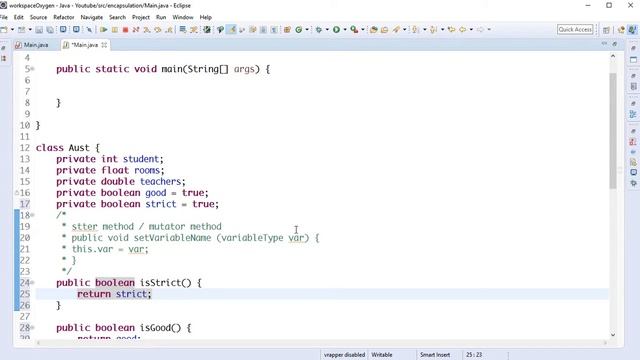Expand the Forward navigation history dropdown
This screenshot has height=360, width=640.
[489, 29]
